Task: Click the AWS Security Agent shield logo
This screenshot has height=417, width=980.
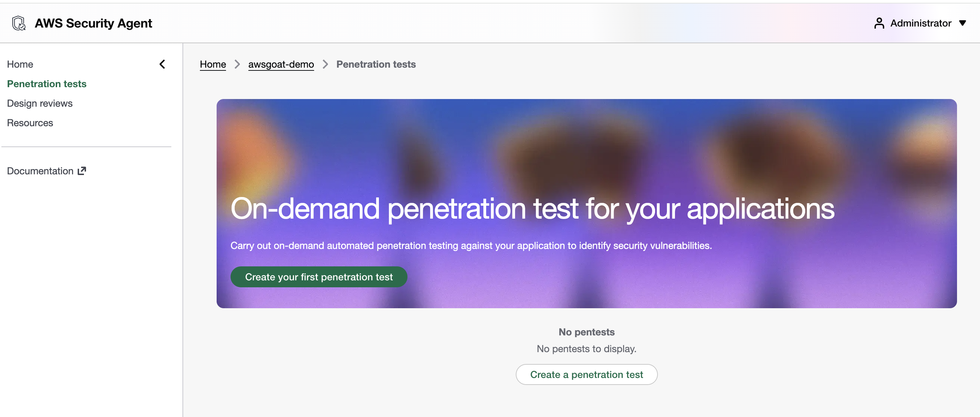Action: (x=19, y=23)
